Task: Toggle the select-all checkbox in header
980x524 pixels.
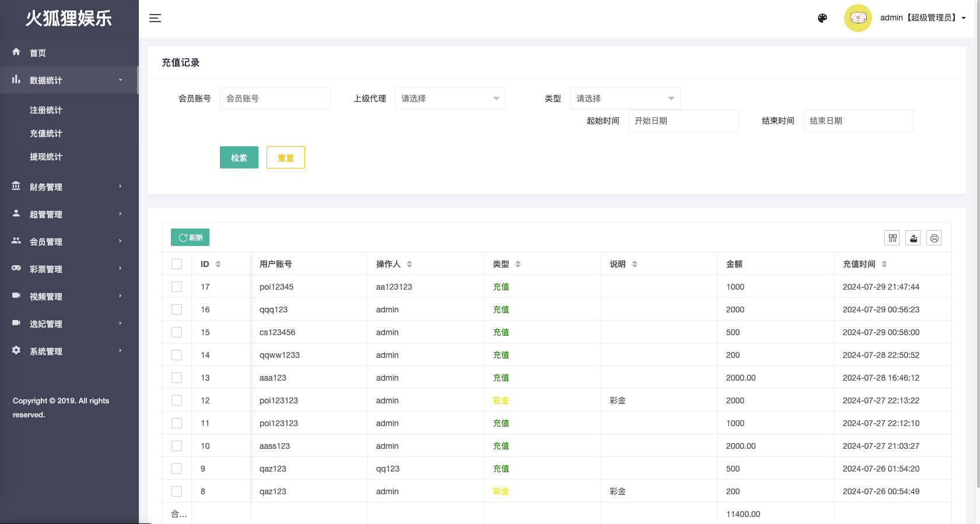Action: click(x=177, y=264)
